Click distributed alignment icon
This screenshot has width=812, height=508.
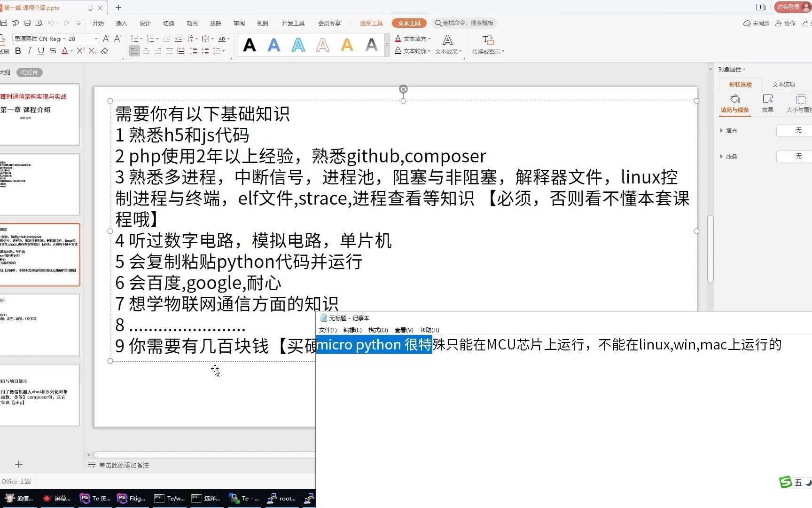pyautogui.click(x=181, y=51)
